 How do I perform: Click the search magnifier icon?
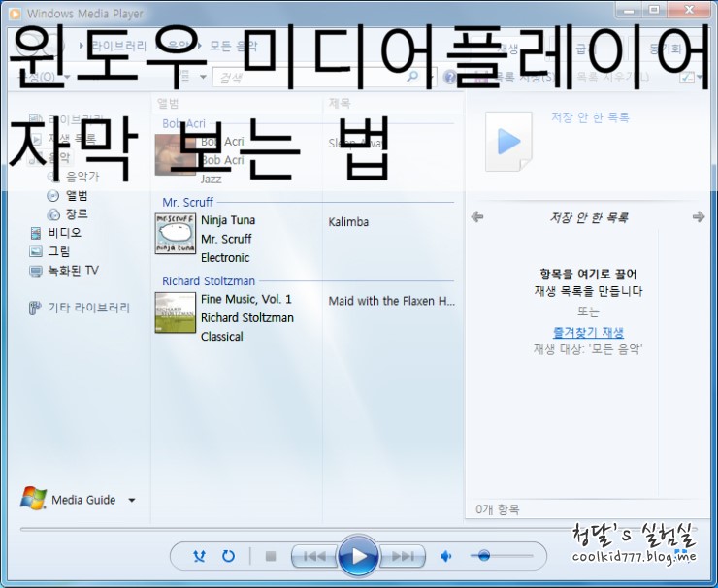point(412,77)
